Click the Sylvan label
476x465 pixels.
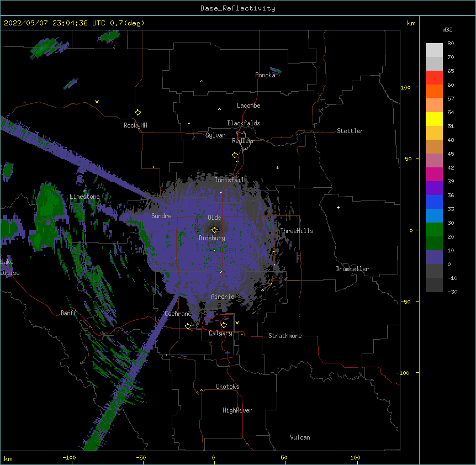215,135
